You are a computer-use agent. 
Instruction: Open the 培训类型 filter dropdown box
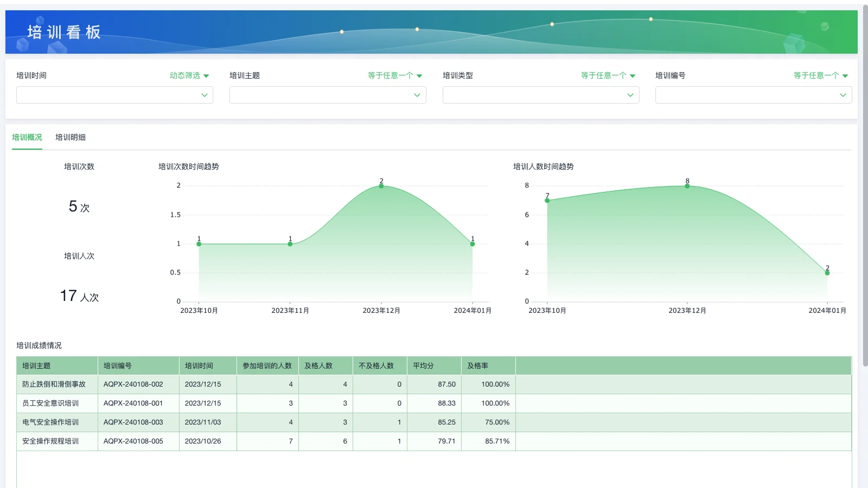(540, 95)
